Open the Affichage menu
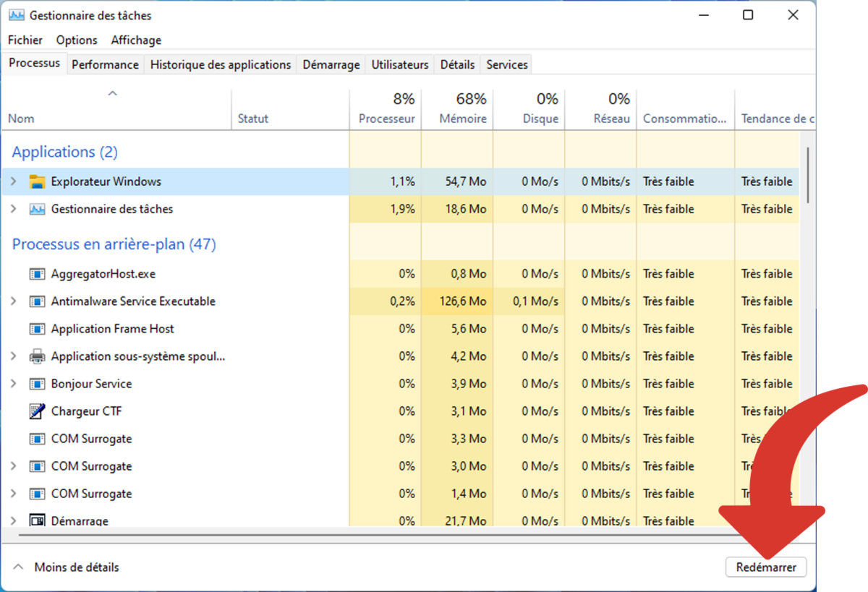This screenshot has width=868, height=592. pyautogui.click(x=136, y=40)
